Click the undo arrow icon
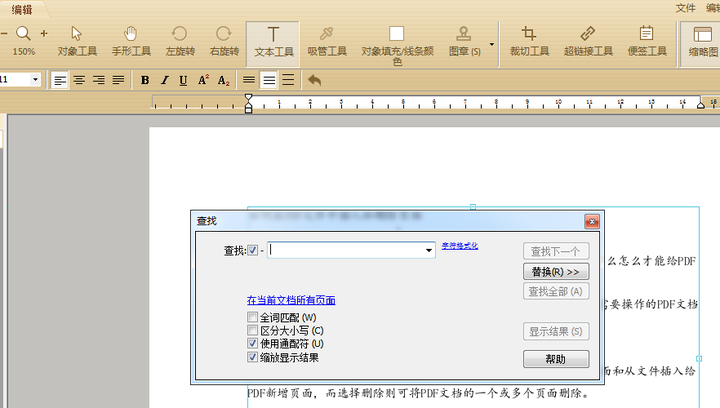 315,80
